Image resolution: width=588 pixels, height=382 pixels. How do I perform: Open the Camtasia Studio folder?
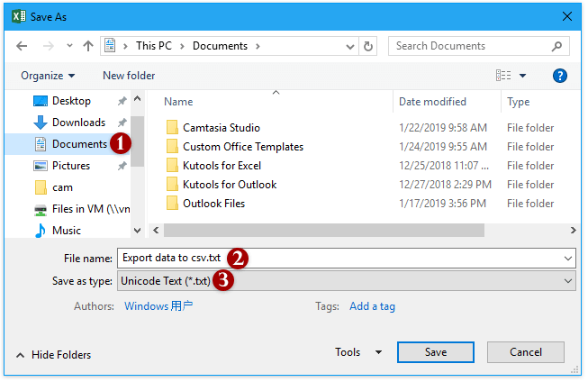tap(221, 128)
